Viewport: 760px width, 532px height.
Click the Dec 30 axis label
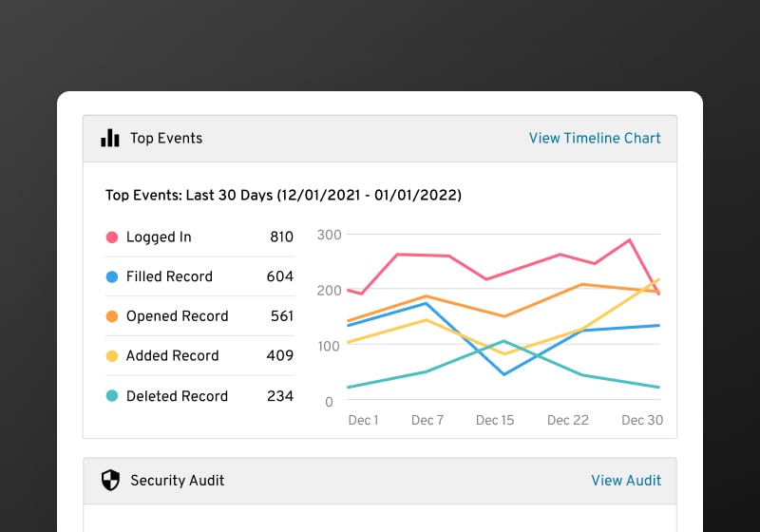click(x=642, y=420)
